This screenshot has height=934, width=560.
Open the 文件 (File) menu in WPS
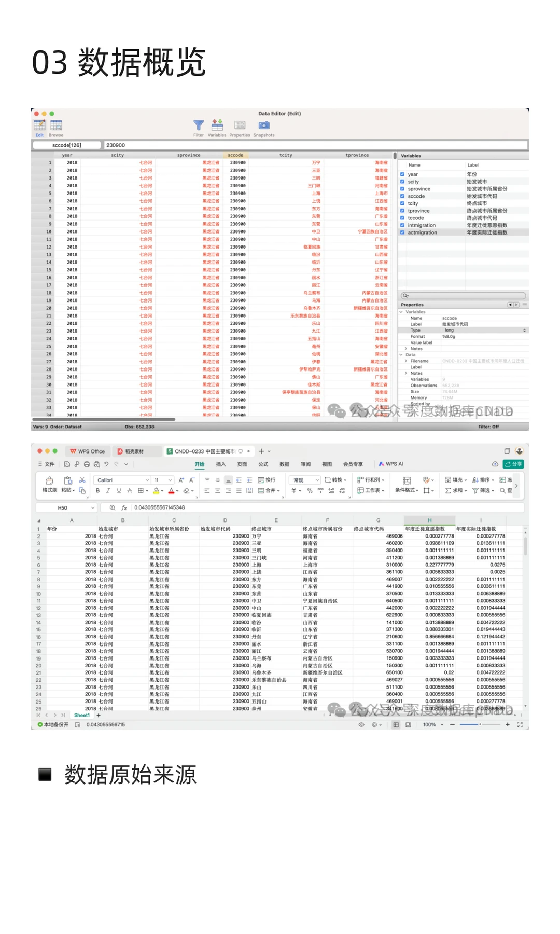[x=46, y=464]
